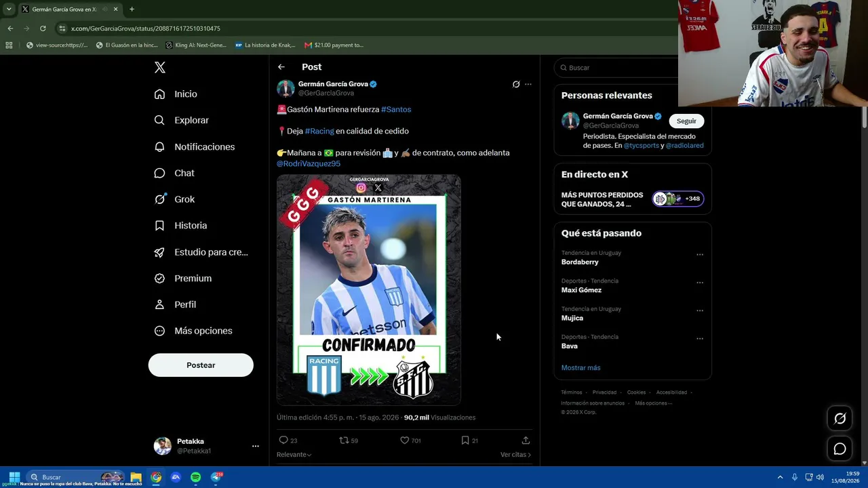Viewport: 868px width, 488px height.
Task: Open more options for Bava trend
Action: [x=700, y=338]
